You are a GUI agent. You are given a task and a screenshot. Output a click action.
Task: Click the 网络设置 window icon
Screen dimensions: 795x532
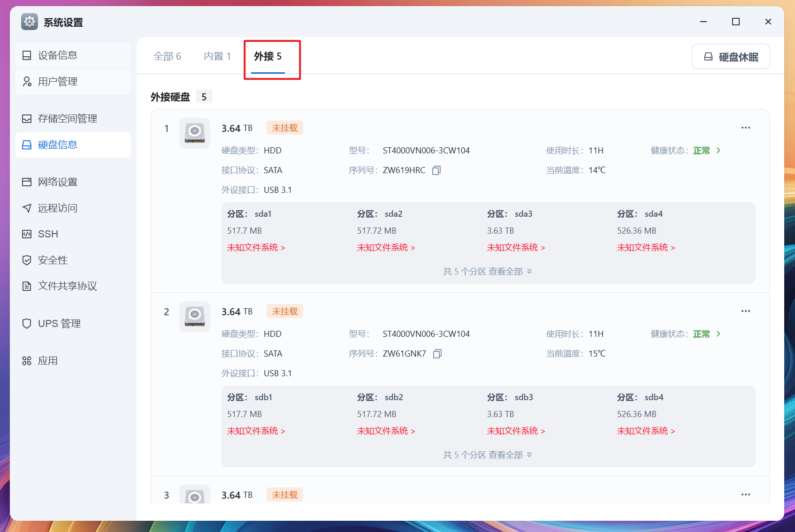27,182
